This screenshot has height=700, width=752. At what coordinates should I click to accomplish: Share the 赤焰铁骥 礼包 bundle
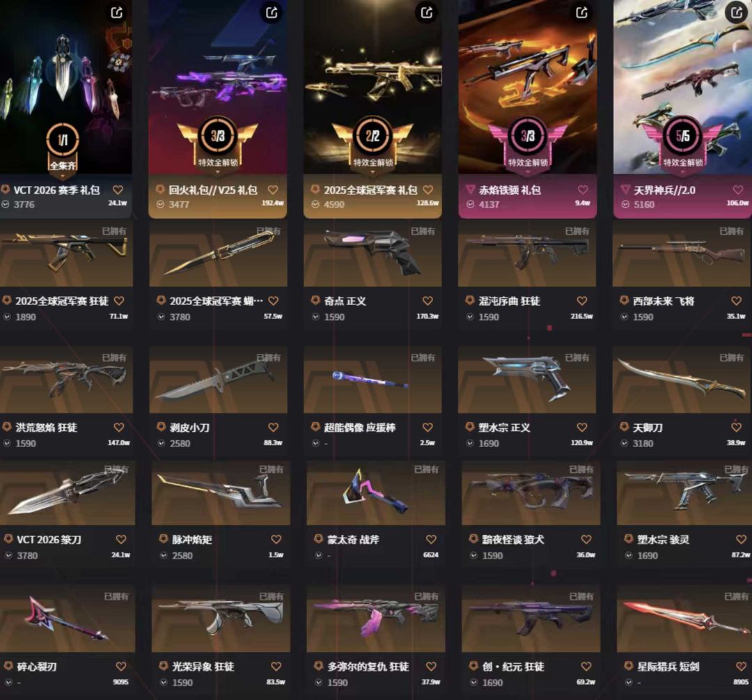click(x=581, y=13)
